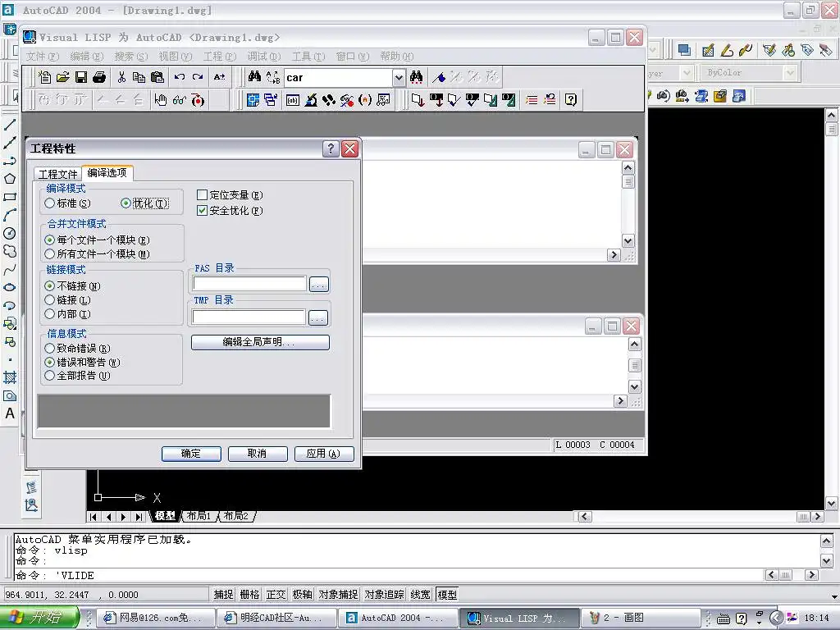Screen dimensions: 840x630
Task: Select 所有文件一个模块(M) radio option
Action: coord(97,254)
